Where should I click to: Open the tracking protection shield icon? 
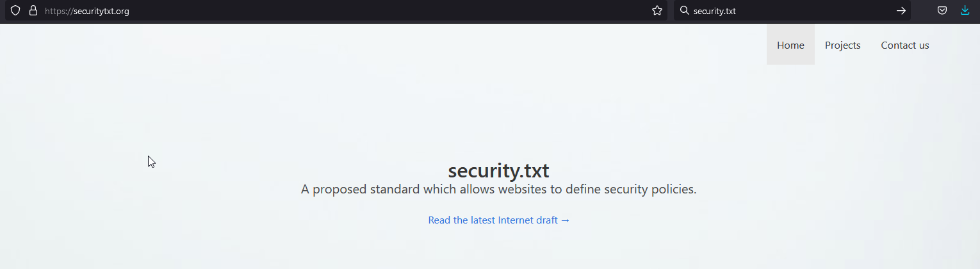16,10
